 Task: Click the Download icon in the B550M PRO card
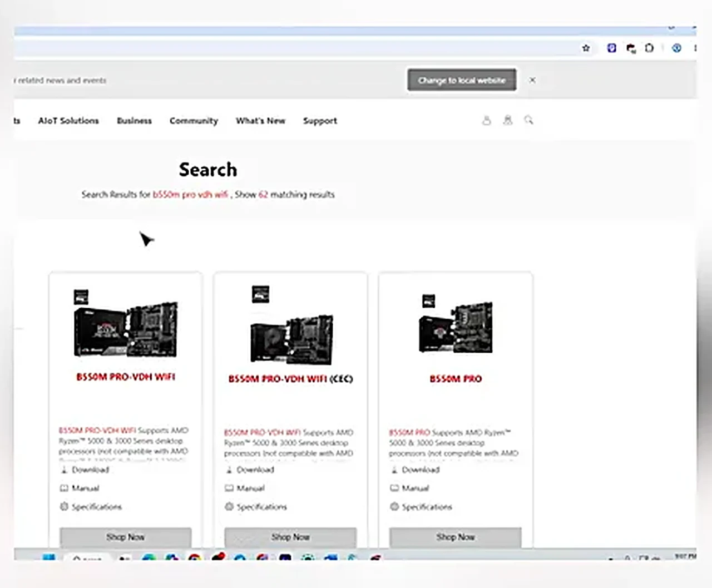pyautogui.click(x=394, y=470)
